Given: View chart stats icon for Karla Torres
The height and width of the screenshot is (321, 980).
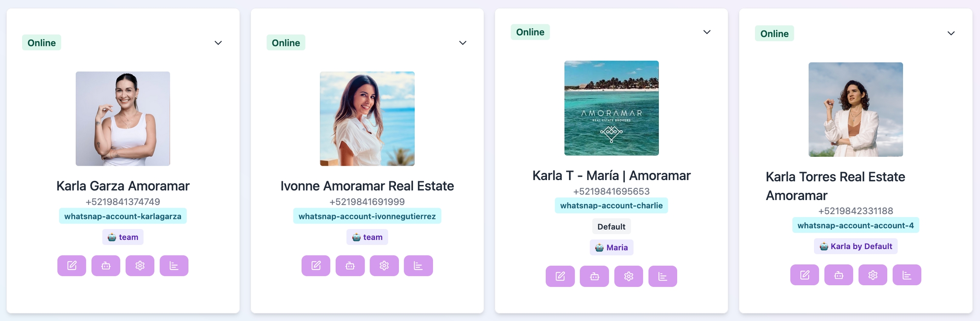Looking at the screenshot, I should click(907, 275).
